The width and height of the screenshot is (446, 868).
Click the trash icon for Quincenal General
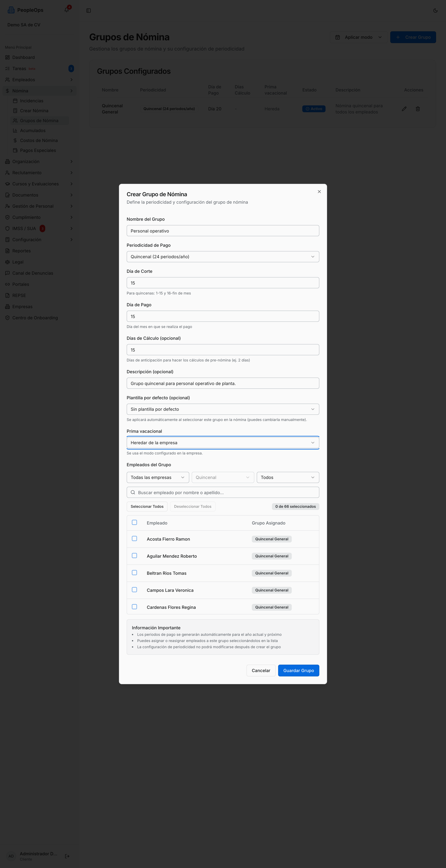click(x=417, y=109)
